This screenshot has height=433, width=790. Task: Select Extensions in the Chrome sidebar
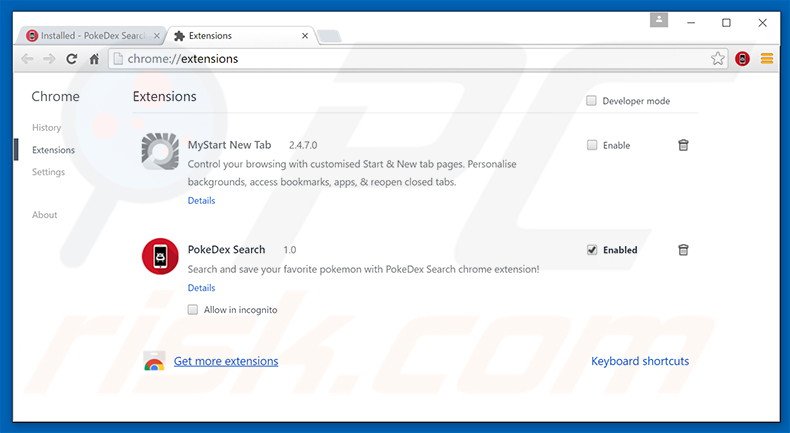click(53, 150)
